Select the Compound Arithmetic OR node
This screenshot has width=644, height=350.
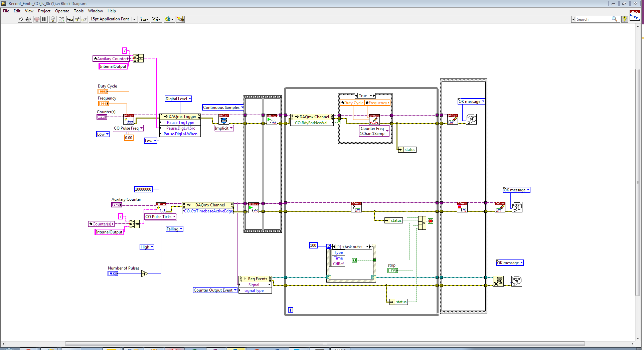(422, 223)
